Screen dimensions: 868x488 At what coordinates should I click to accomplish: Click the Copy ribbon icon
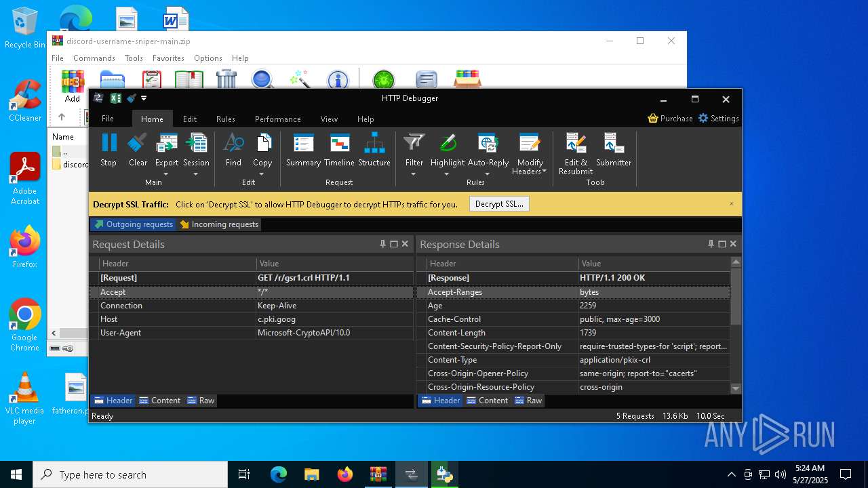coord(262,144)
